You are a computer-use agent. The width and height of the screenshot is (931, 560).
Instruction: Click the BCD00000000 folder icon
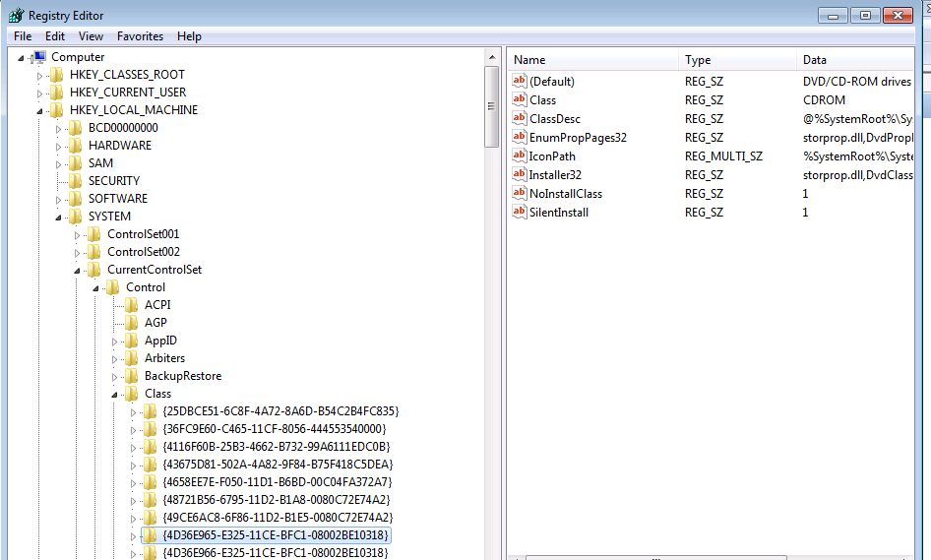point(76,128)
